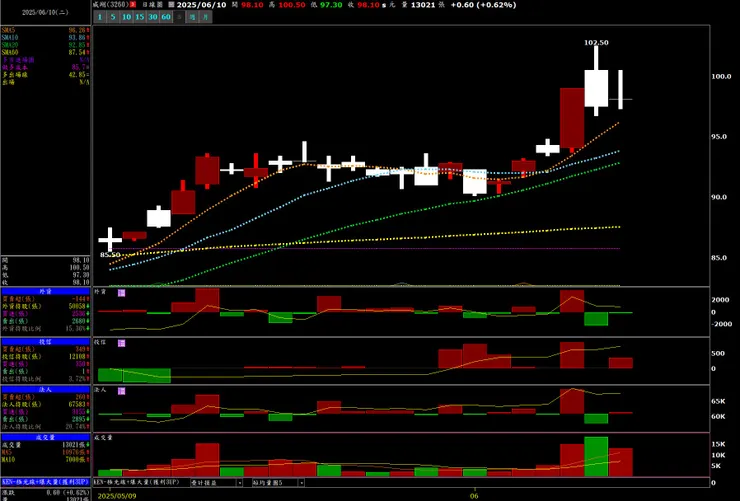Select the monthly (月) chart period
Viewport: 740px width, 501px height.
[206, 17]
